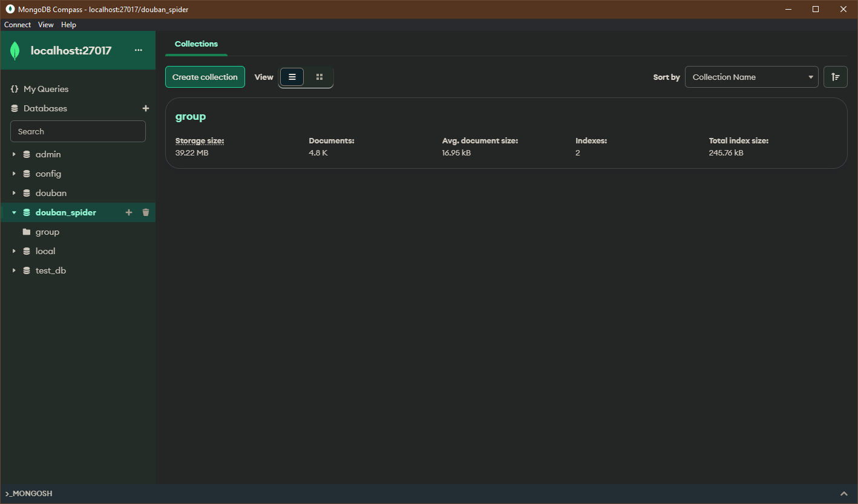This screenshot has width=858, height=504.
Task: Switch to list view
Action: coord(292,77)
